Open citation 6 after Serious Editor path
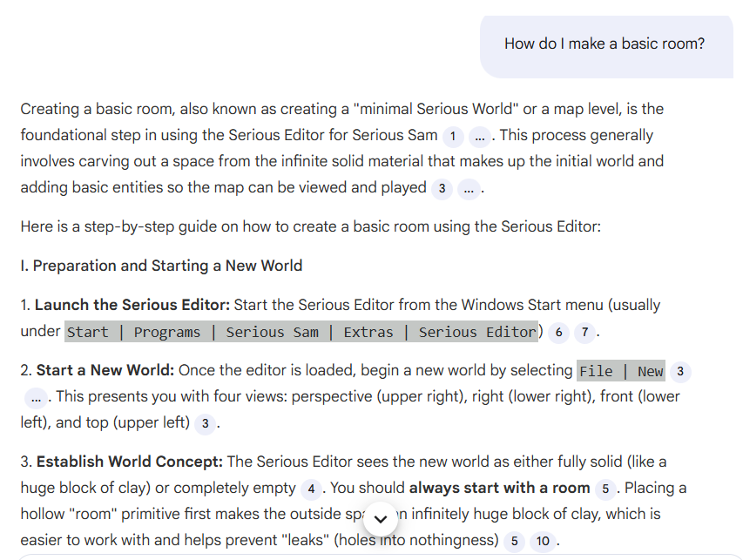This screenshot has height=560, width=743. (558, 333)
